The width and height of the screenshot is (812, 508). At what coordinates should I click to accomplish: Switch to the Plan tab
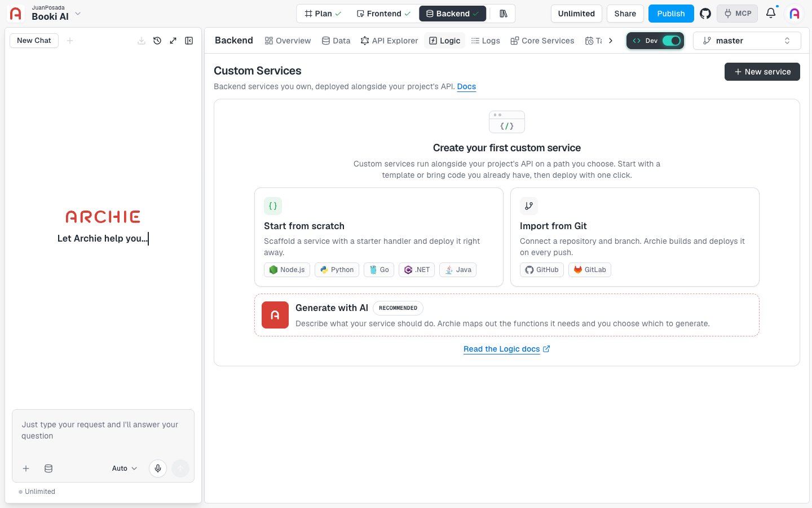323,14
